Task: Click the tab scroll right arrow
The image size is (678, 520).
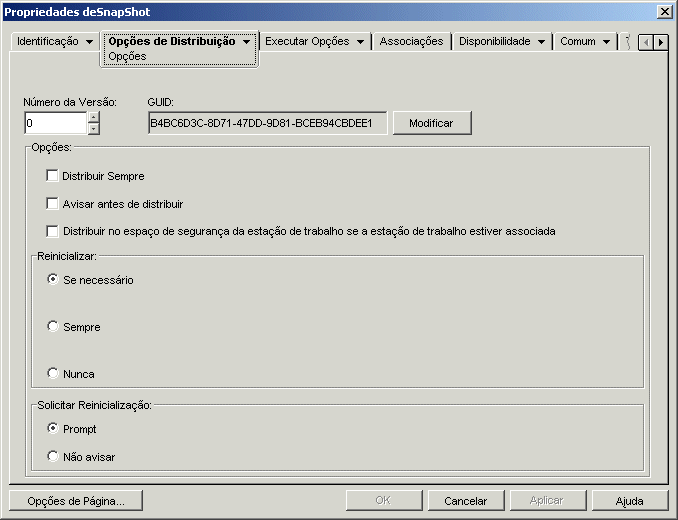Action: 661,42
